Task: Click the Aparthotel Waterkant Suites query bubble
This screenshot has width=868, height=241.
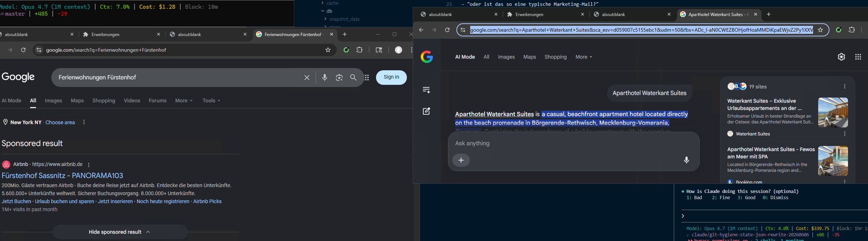Action: [649, 93]
